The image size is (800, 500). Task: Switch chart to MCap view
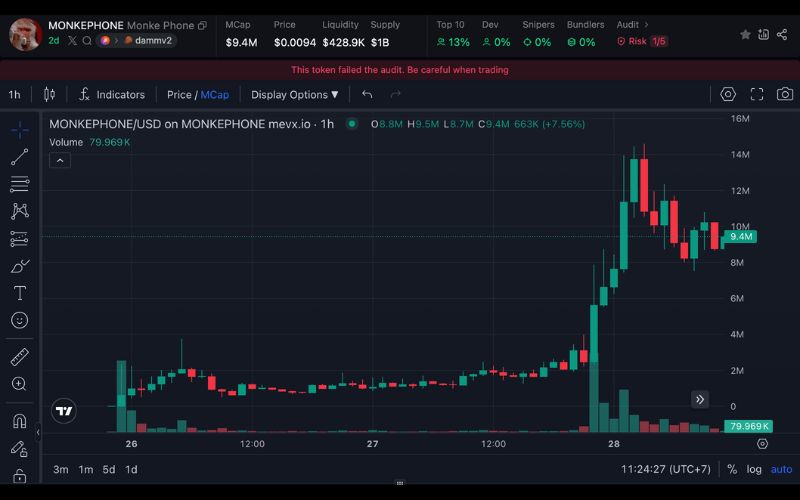[215, 95]
